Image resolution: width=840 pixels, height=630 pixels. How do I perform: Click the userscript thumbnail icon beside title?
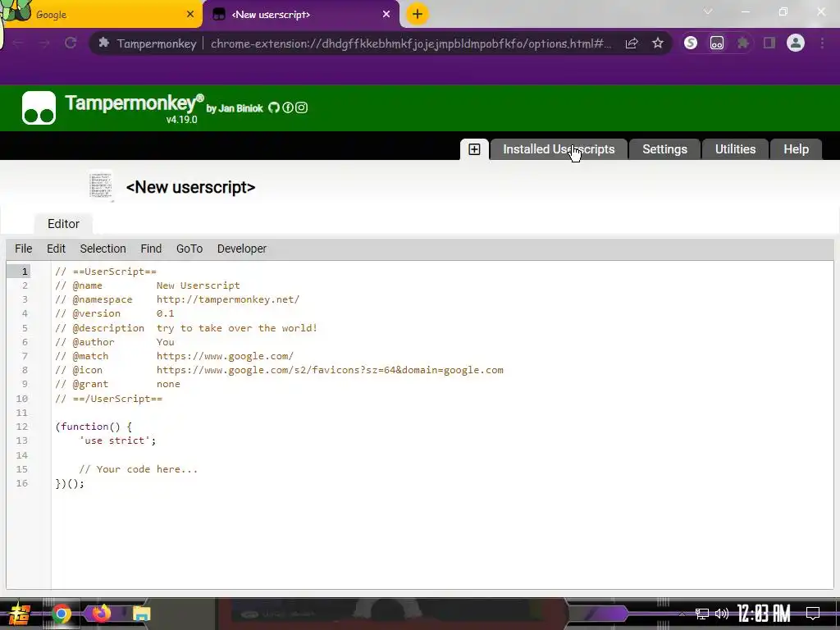coord(101,186)
